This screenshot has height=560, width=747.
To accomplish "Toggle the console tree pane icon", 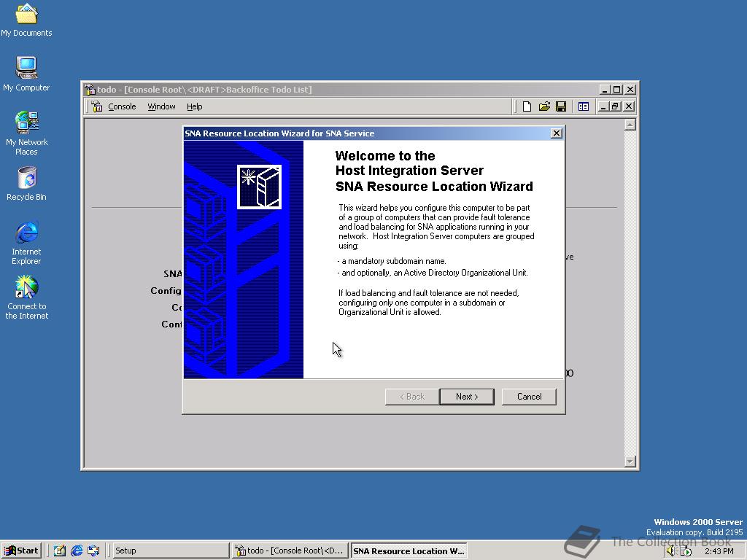I will 583,106.
